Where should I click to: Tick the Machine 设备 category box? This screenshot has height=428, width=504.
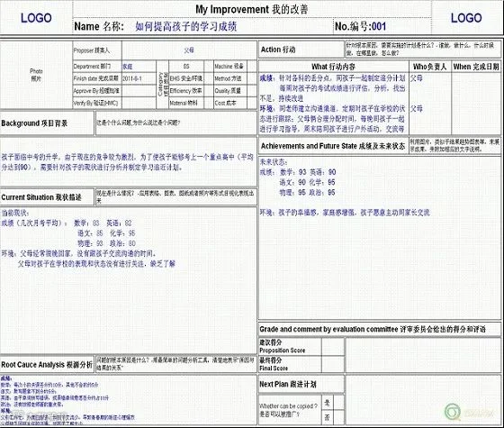tap(252, 67)
